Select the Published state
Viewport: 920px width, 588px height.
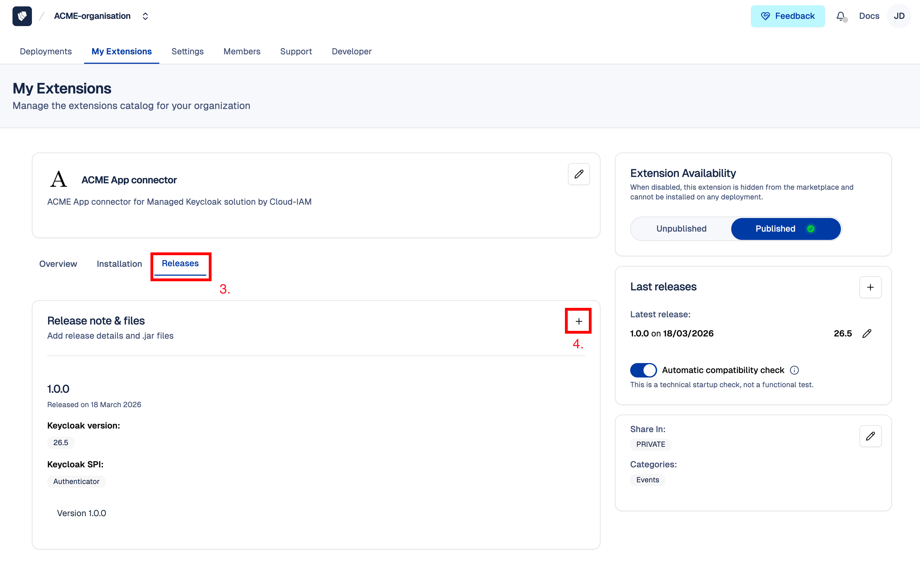click(x=775, y=228)
